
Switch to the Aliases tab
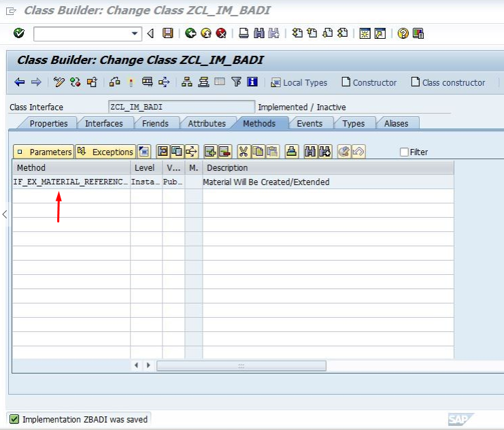point(397,124)
